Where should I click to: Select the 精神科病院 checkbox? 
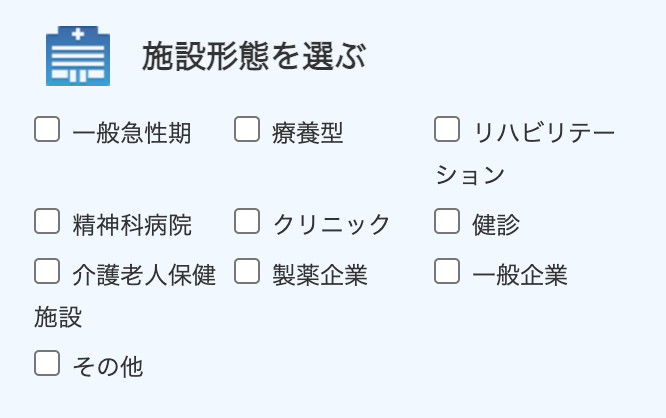coord(47,221)
